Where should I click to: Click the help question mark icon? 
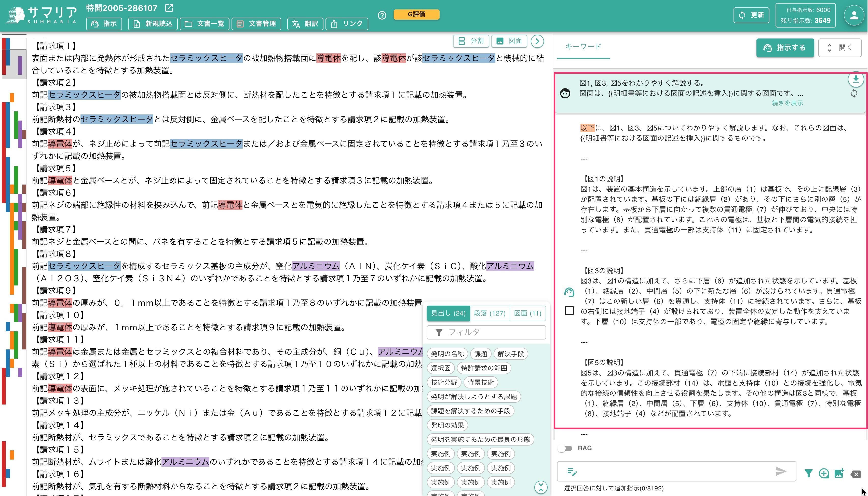coord(382,15)
